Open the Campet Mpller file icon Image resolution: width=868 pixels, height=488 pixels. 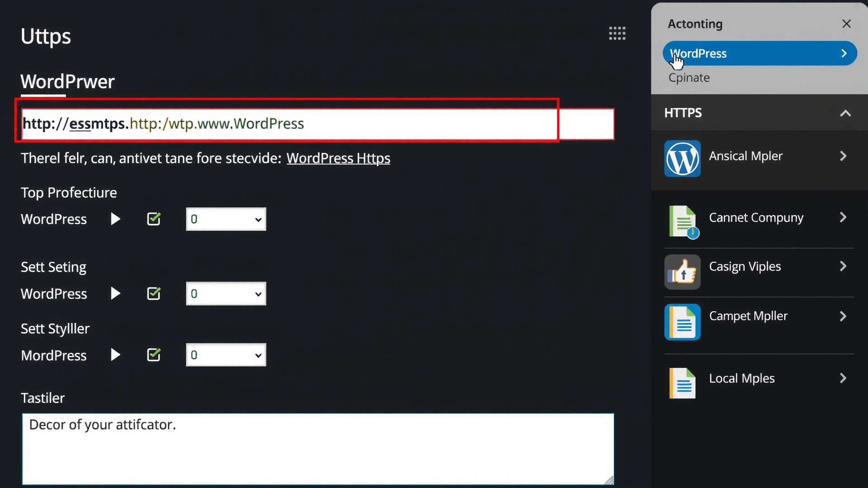click(682, 322)
